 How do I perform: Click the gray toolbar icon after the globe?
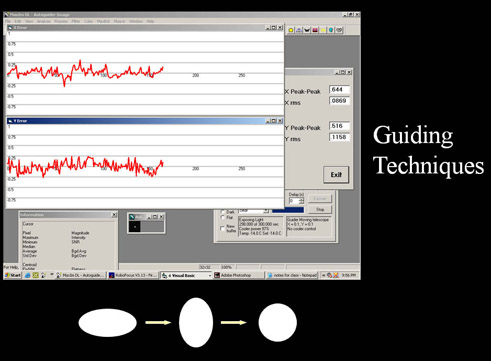point(339,30)
